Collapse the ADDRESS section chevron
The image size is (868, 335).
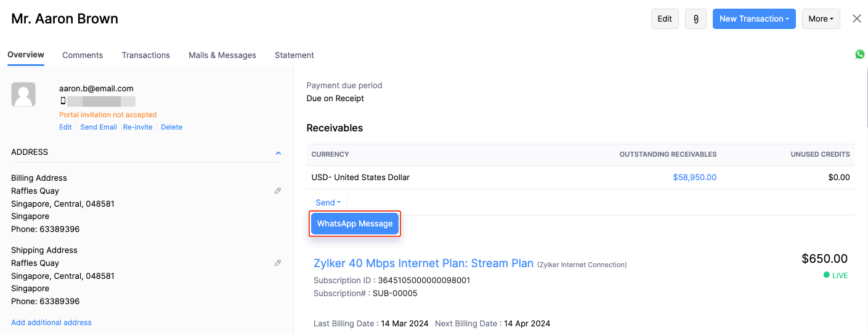pyautogui.click(x=278, y=153)
